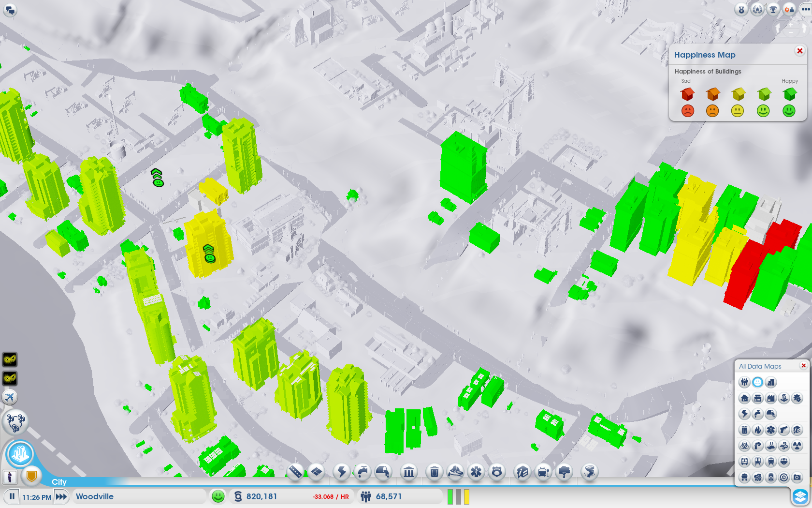Show the Streetcar data map
Image resolution: width=812 pixels, height=508 pixels.
click(x=757, y=462)
